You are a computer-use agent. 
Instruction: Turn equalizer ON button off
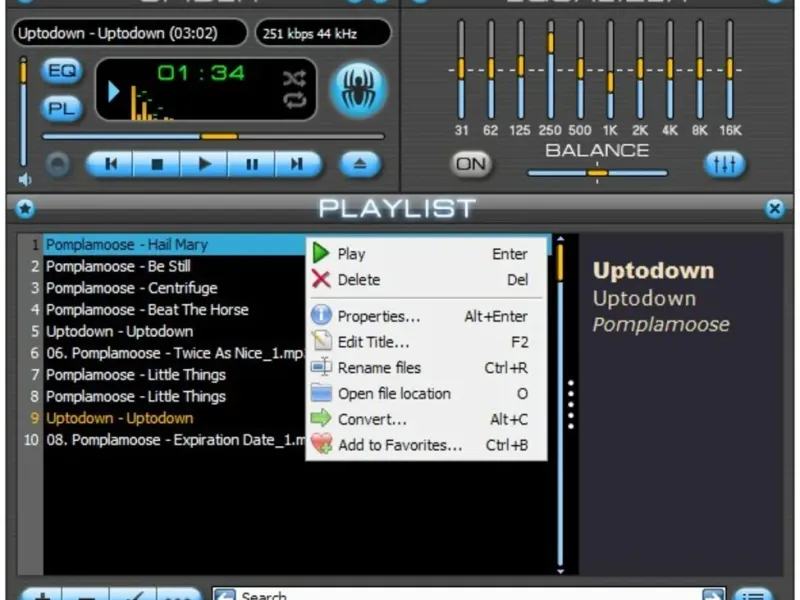[471, 164]
